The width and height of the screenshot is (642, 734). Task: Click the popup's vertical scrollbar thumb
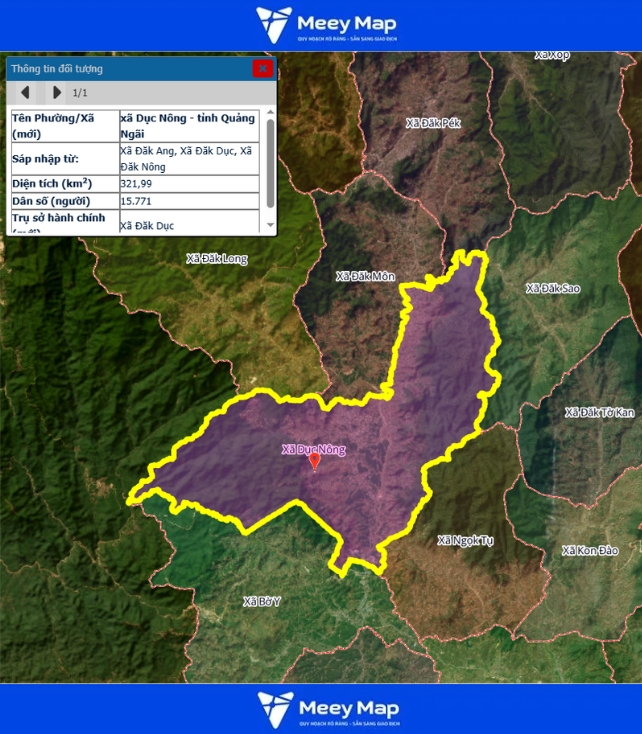coord(270,160)
